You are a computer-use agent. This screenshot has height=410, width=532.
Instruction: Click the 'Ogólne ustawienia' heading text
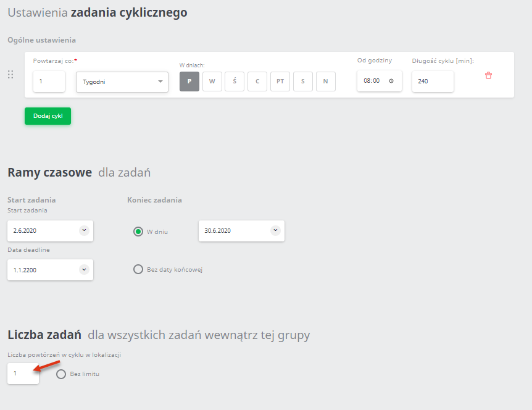pyautogui.click(x=42, y=40)
